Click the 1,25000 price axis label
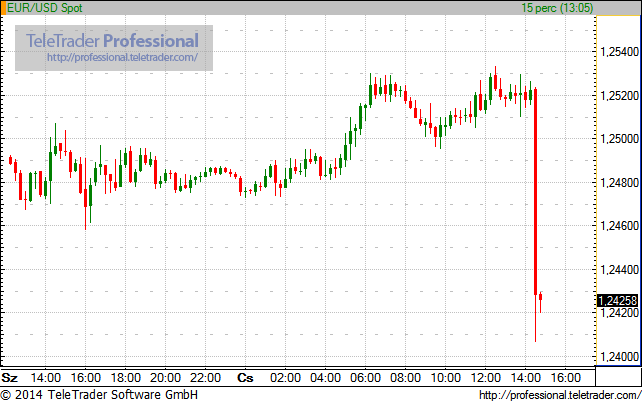This screenshot has width=642, height=404. [619, 139]
